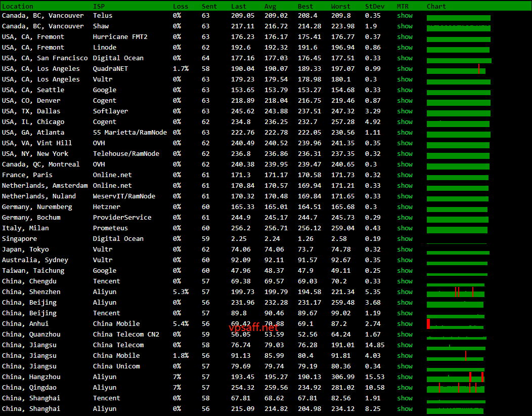
Task: Open show link for Germany, Nuremberg Hetzner
Action: pos(405,207)
